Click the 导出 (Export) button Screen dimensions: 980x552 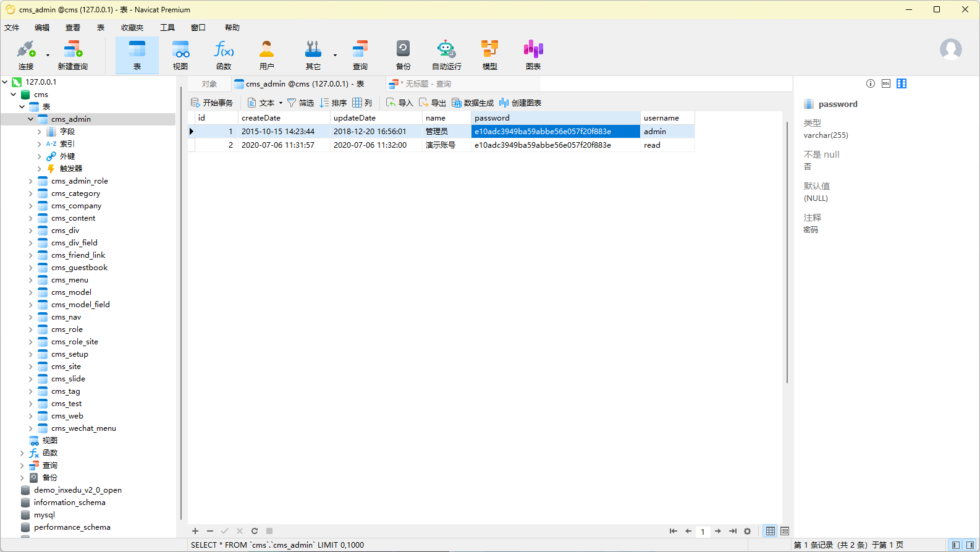433,103
